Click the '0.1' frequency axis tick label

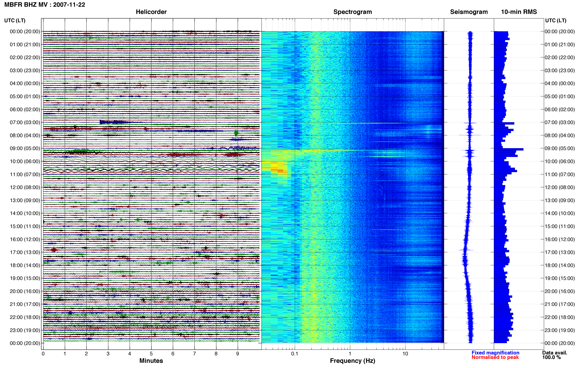pos(295,354)
